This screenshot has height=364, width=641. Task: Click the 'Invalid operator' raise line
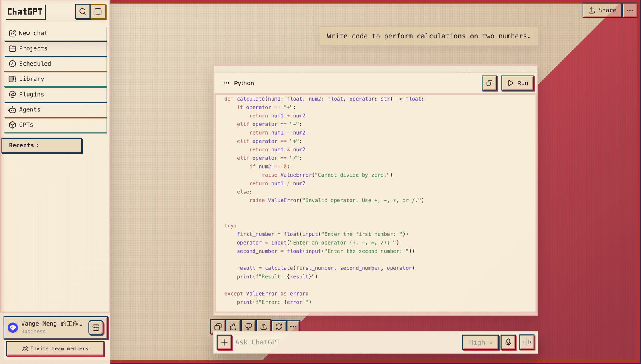tap(337, 201)
